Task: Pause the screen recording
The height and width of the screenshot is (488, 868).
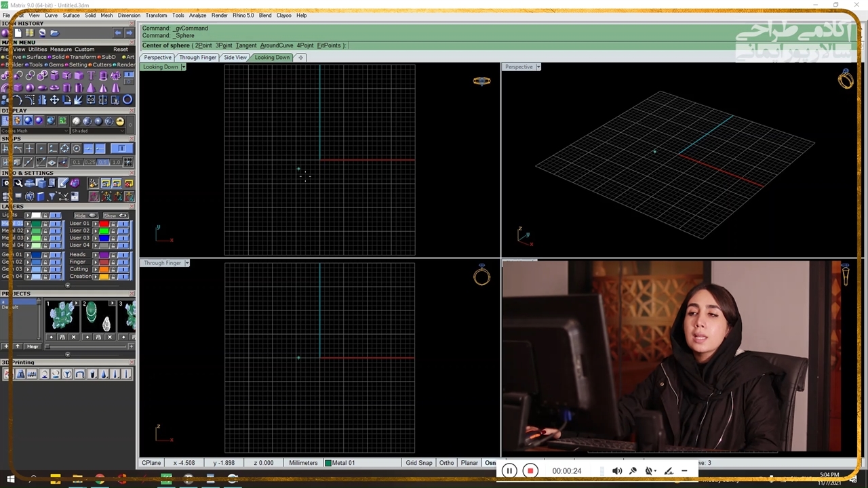Action: click(x=509, y=471)
